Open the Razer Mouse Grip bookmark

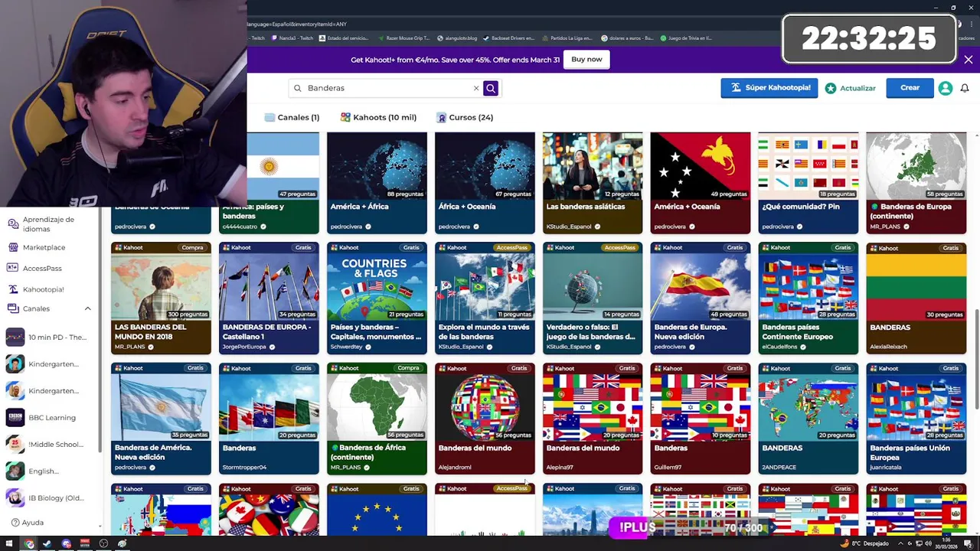click(x=403, y=38)
